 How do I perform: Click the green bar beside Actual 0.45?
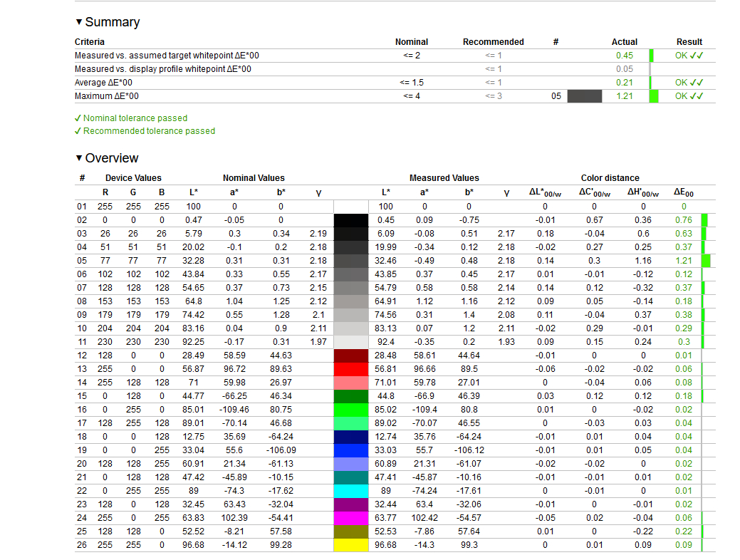click(652, 56)
